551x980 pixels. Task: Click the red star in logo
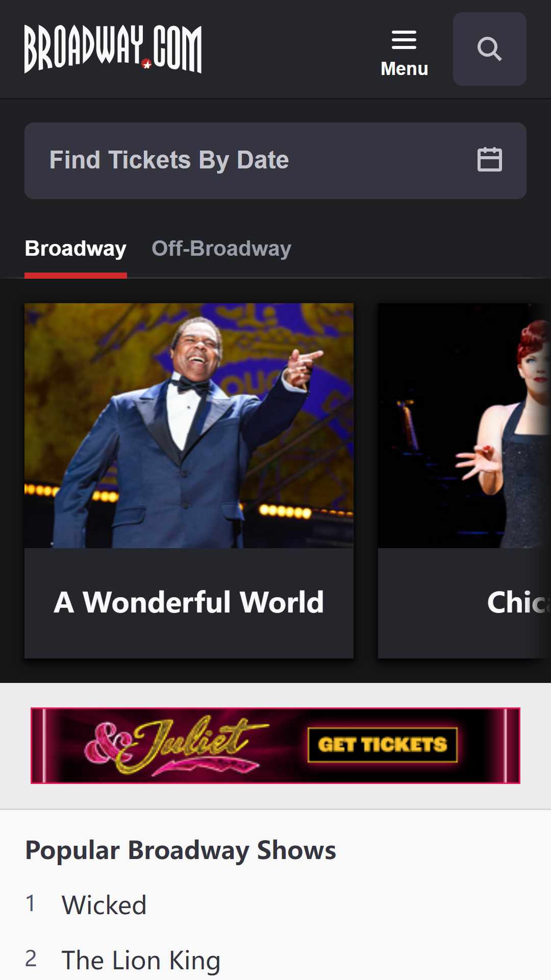pyautogui.click(x=147, y=64)
